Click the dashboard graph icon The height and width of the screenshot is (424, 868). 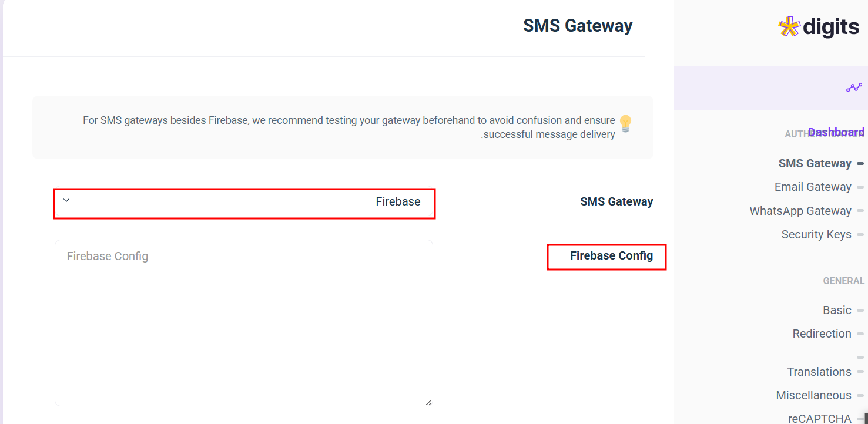(854, 88)
